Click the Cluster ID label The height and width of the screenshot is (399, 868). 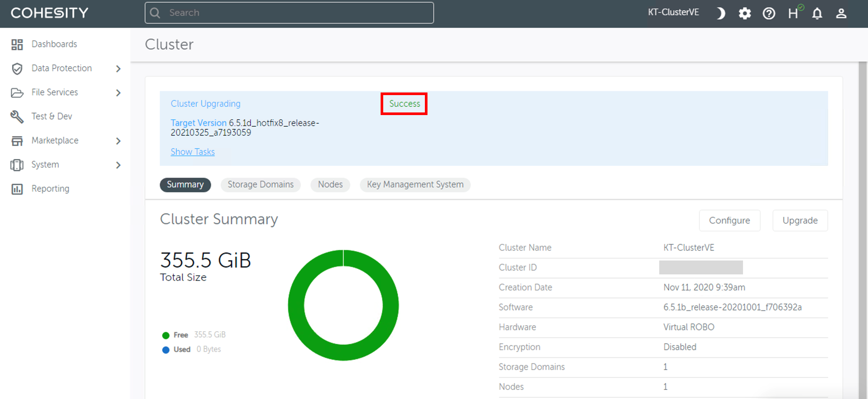pyautogui.click(x=518, y=267)
